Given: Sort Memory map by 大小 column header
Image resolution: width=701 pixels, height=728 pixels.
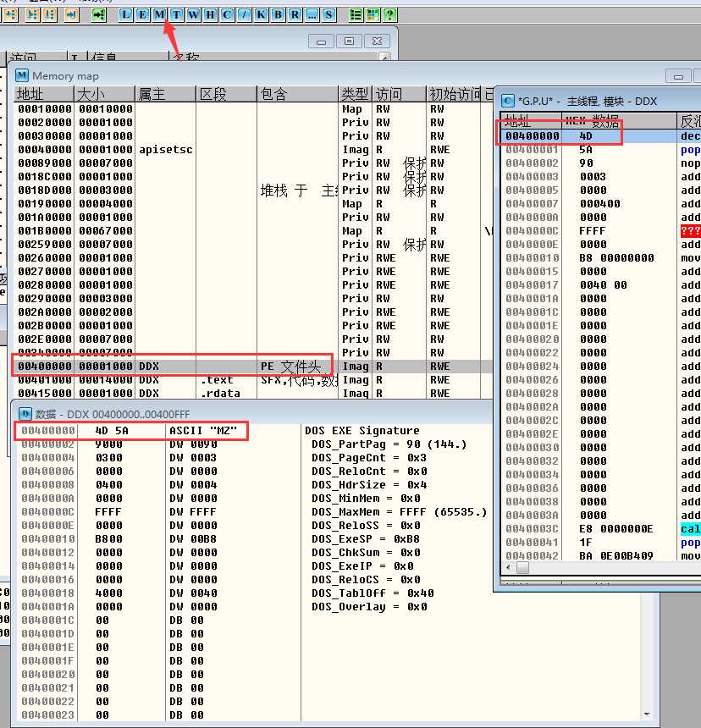Looking at the screenshot, I should [105, 94].
